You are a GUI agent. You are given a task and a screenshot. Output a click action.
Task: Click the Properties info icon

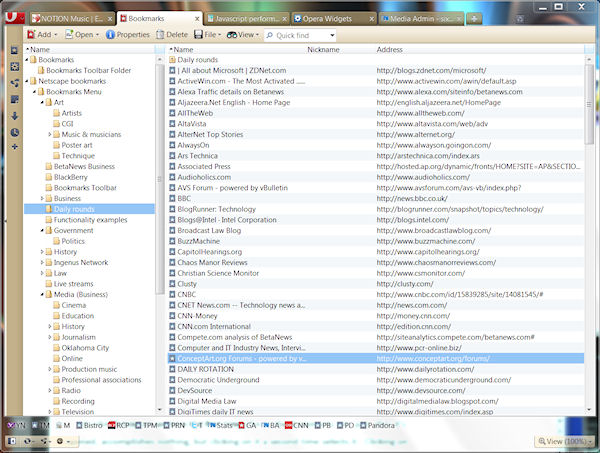coord(110,35)
